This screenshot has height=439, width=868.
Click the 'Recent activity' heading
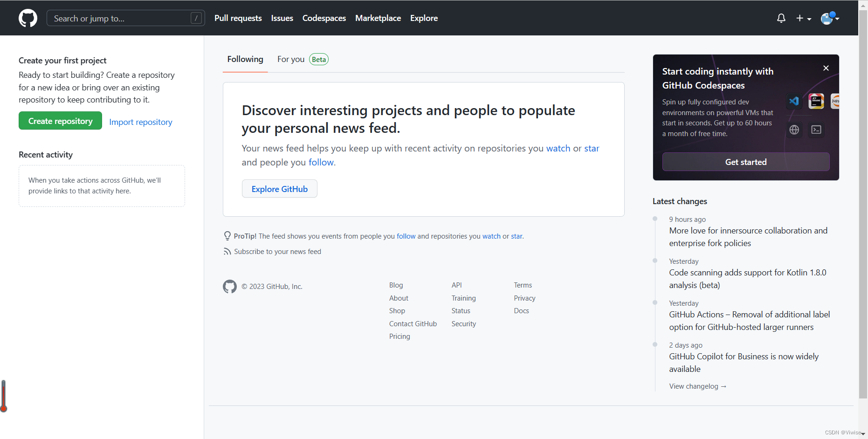pos(46,155)
